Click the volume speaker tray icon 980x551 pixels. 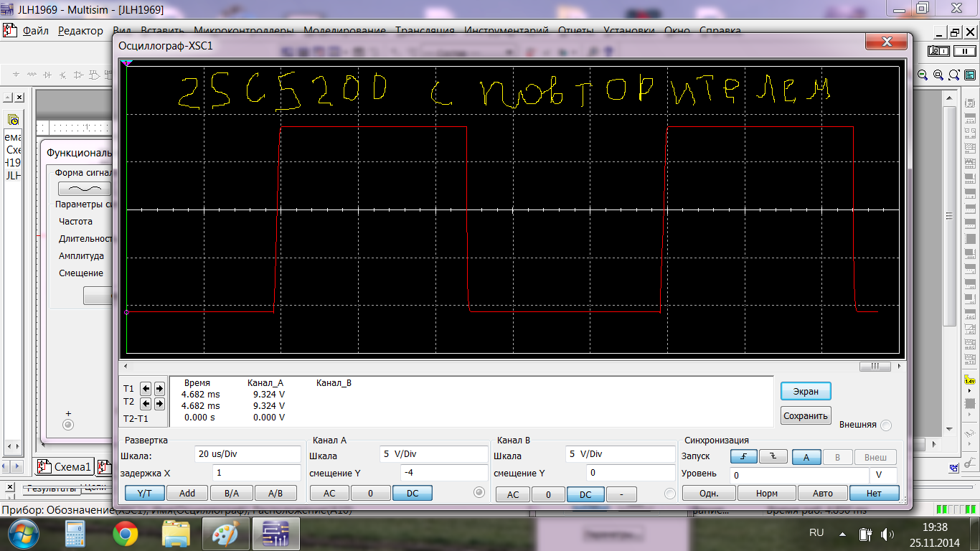(x=887, y=534)
